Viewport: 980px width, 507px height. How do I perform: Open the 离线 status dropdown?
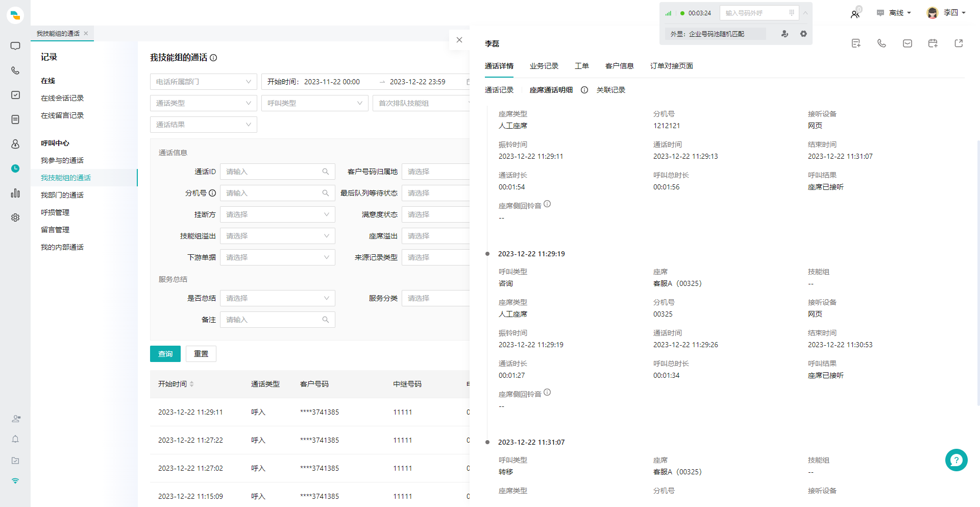[894, 13]
